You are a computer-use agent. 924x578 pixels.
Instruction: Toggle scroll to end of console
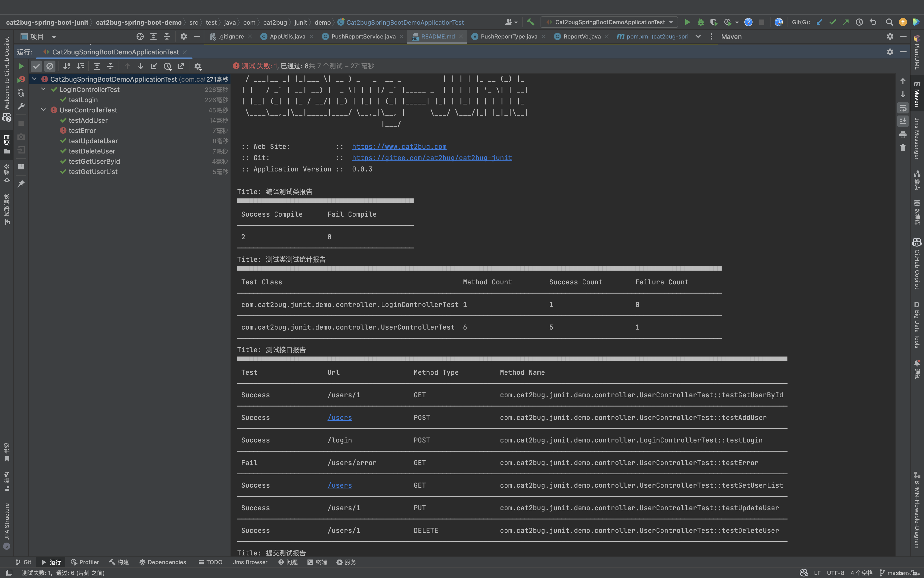pyautogui.click(x=903, y=121)
